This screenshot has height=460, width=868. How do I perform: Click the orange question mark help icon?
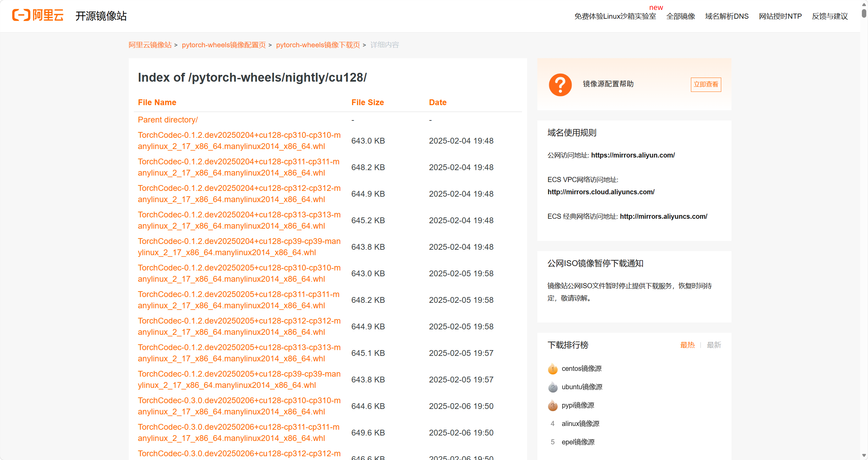[x=560, y=85]
